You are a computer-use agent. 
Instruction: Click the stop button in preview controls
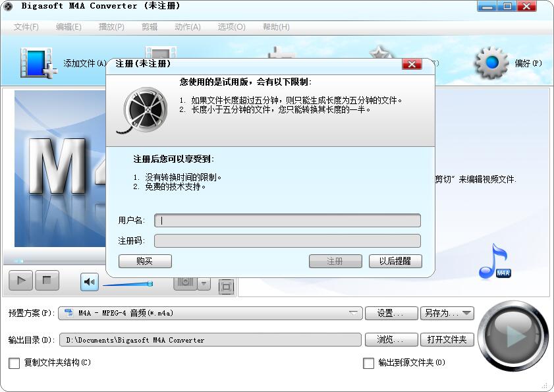tap(47, 281)
